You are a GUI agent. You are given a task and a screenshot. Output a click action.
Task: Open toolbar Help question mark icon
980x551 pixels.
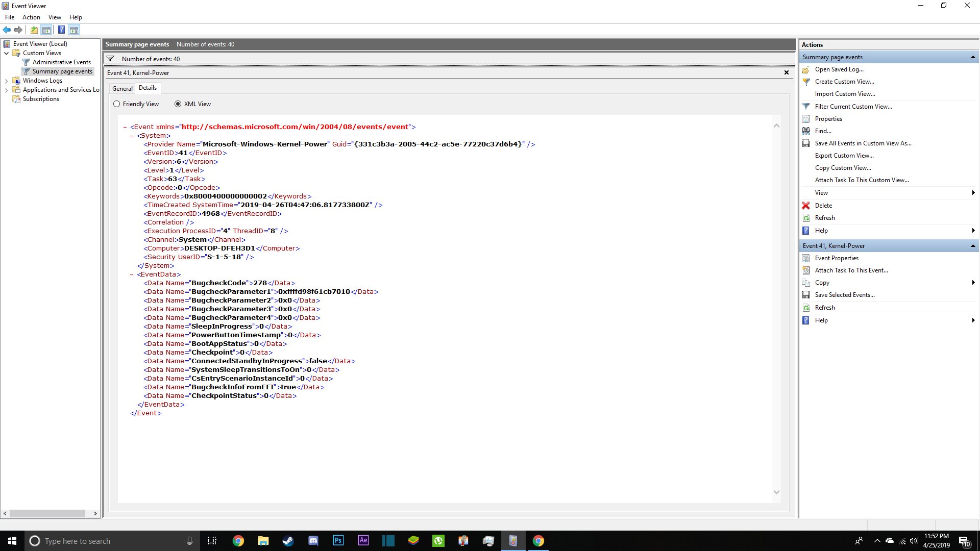61,30
